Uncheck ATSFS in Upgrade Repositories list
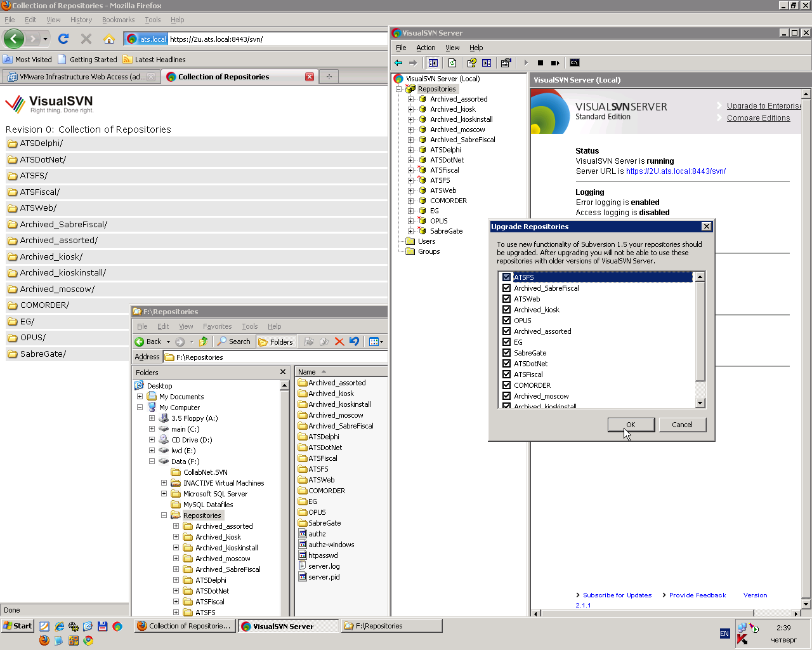The image size is (812, 650). pyautogui.click(x=506, y=277)
